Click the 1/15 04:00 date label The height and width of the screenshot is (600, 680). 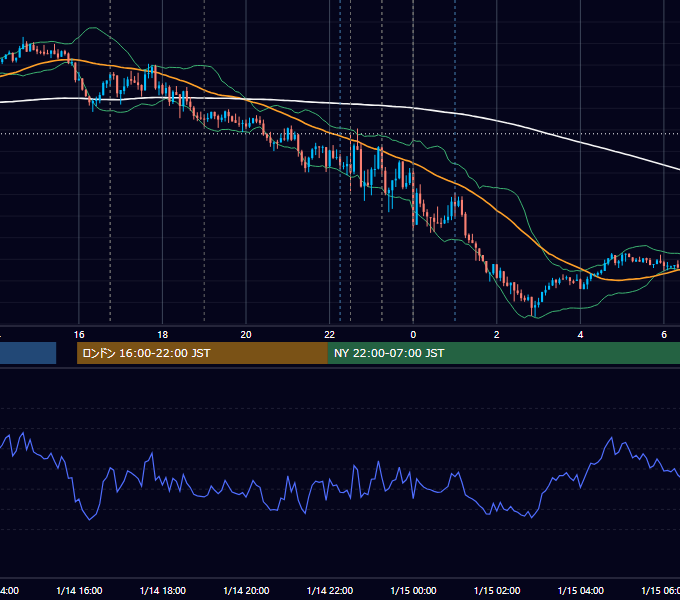[581, 590]
